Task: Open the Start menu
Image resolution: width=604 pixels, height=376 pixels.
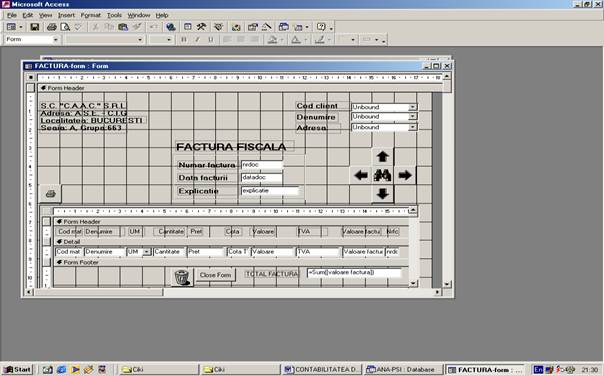Action: pyautogui.click(x=18, y=369)
